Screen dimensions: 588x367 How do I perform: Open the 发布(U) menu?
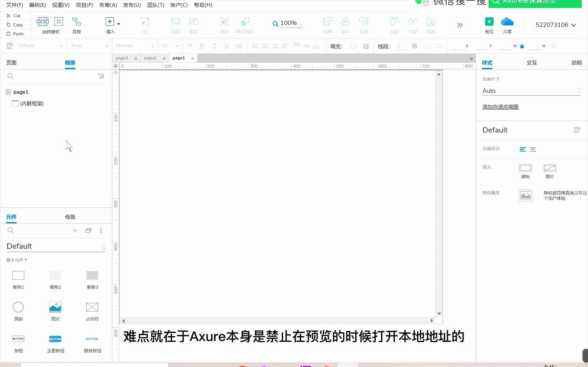132,5
